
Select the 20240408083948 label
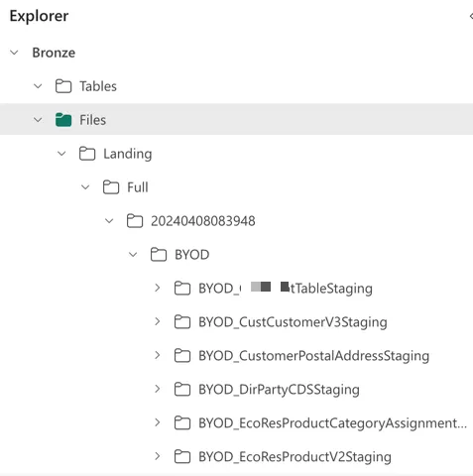(x=203, y=221)
